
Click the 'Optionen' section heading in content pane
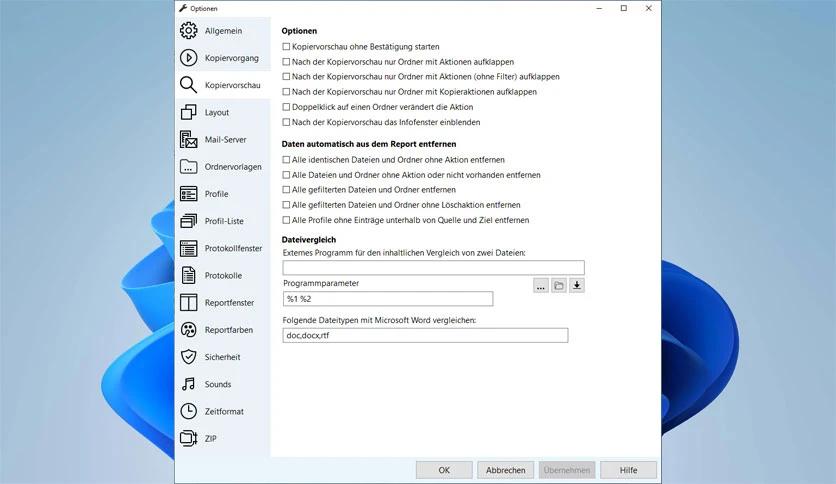pos(299,31)
